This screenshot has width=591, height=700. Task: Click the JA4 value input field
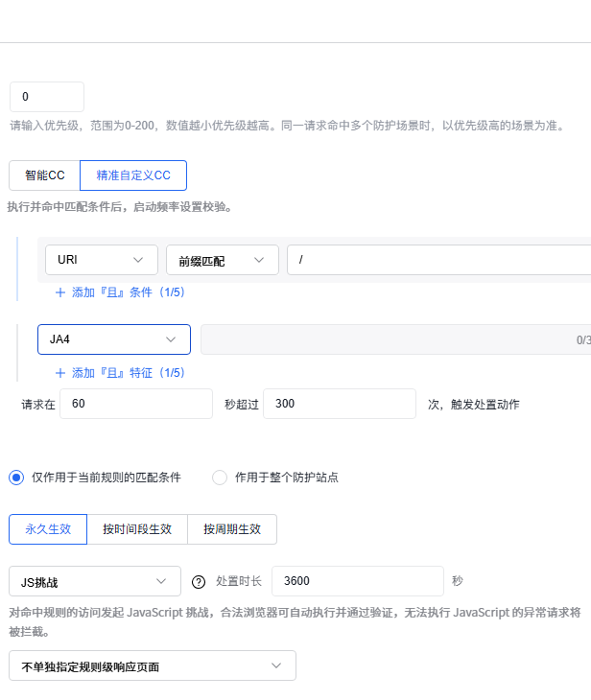pyautogui.click(x=396, y=339)
